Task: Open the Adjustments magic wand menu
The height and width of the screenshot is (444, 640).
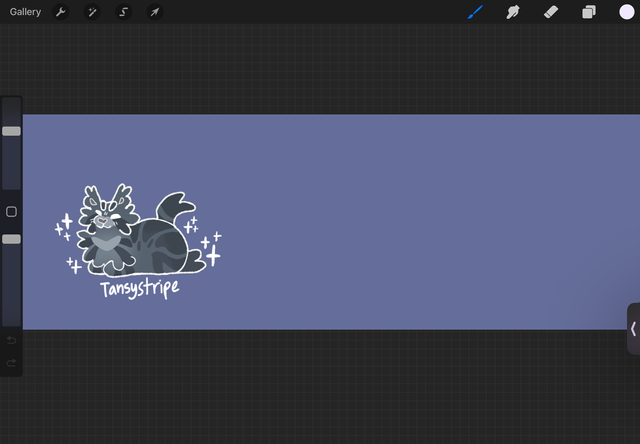Action: coord(92,12)
